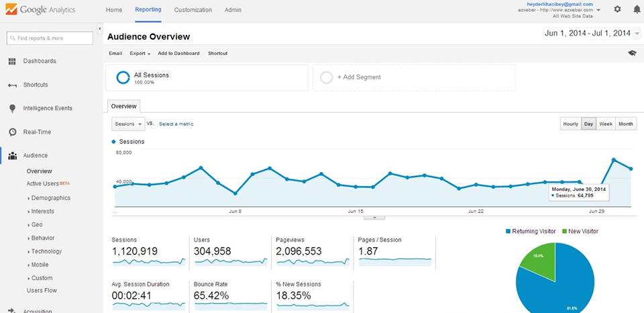
Task: Click the peak data point before Jun 8
Action: 201,168
